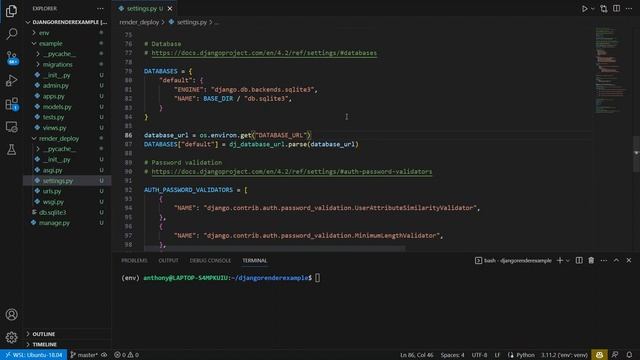Screen dimensions: 640x360
Task: Split the terminal panel
Action: 579,260
